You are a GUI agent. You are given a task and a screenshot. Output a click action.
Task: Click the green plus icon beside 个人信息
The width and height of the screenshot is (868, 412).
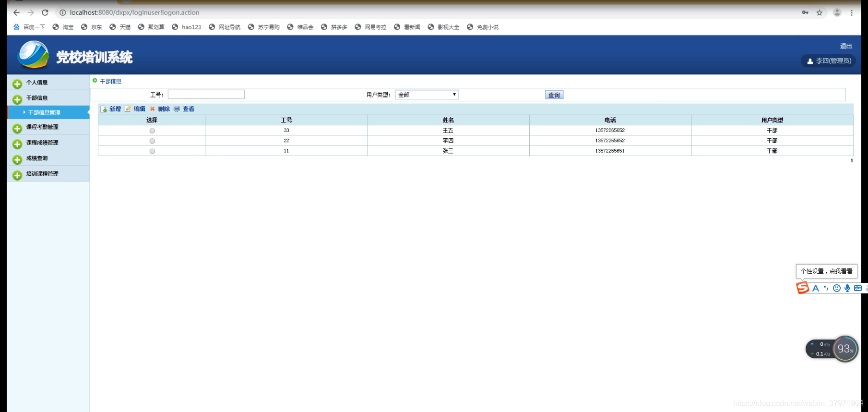pos(17,84)
